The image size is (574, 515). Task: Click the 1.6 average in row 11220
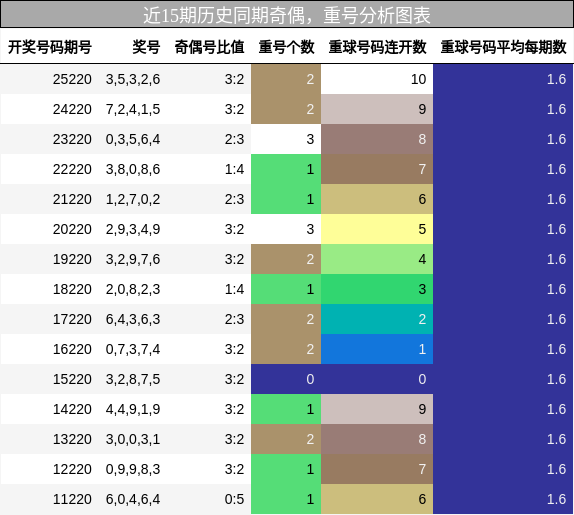tap(503, 499)
